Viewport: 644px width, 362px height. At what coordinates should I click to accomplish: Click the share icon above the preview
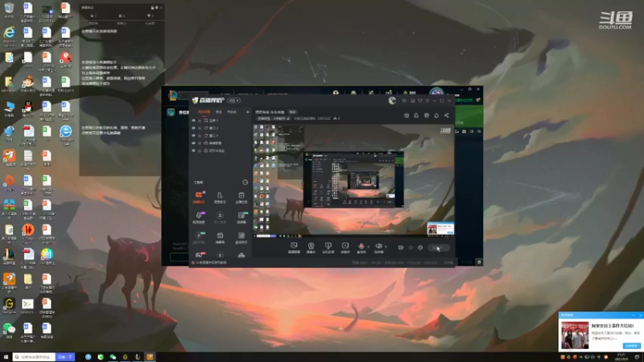pos(447,115)
